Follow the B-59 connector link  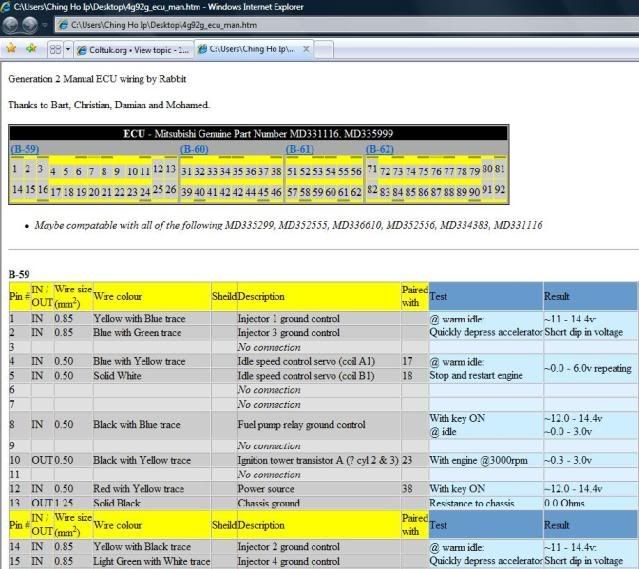click(24, 149)
